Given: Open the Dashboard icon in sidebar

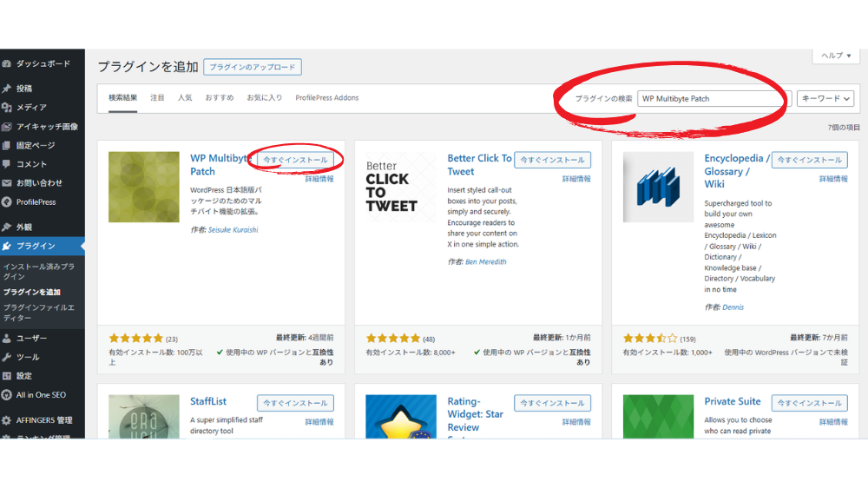Looking at the screenshot, I should [x=7, y=63].
